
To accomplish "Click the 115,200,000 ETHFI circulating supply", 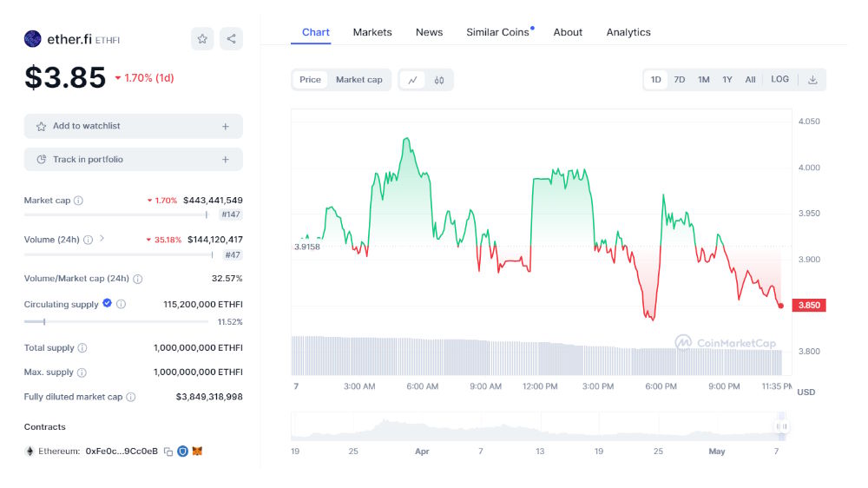I will tap(203, 304).
